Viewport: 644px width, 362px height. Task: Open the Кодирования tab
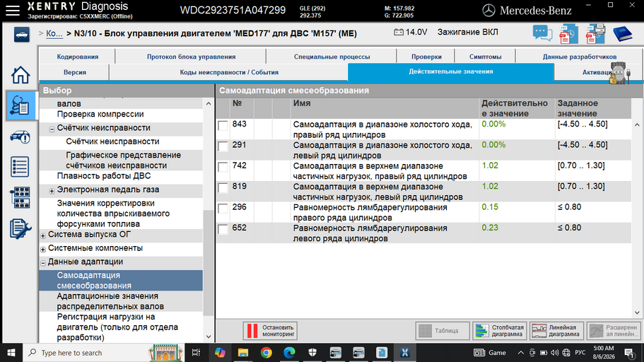[x=78, y=57]
